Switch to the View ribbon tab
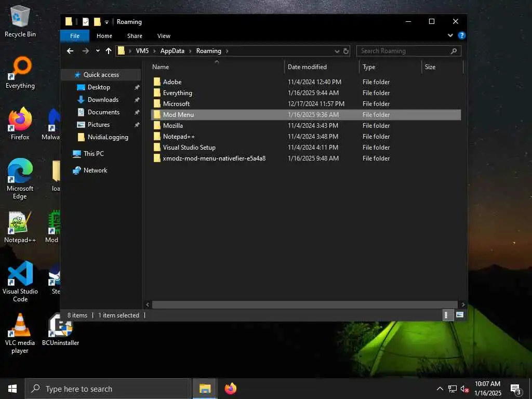Viewport: 532px width, 399px height. [164, 36]
